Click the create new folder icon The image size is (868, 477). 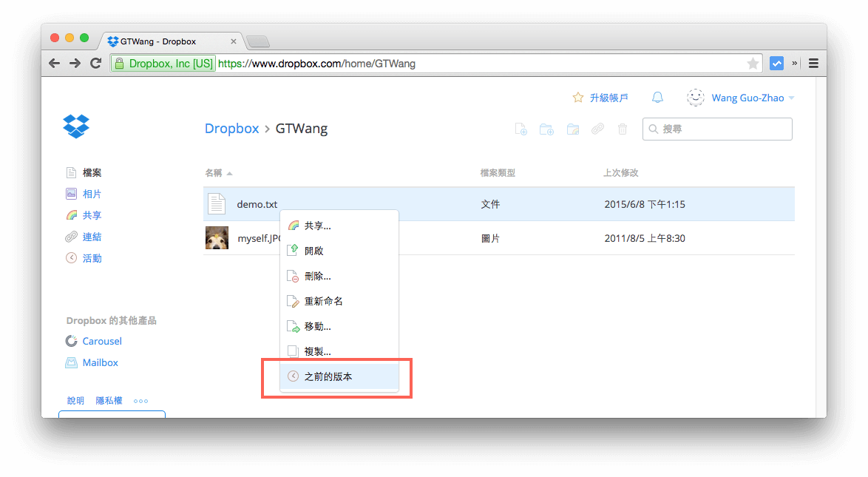(x=546, y=129)
